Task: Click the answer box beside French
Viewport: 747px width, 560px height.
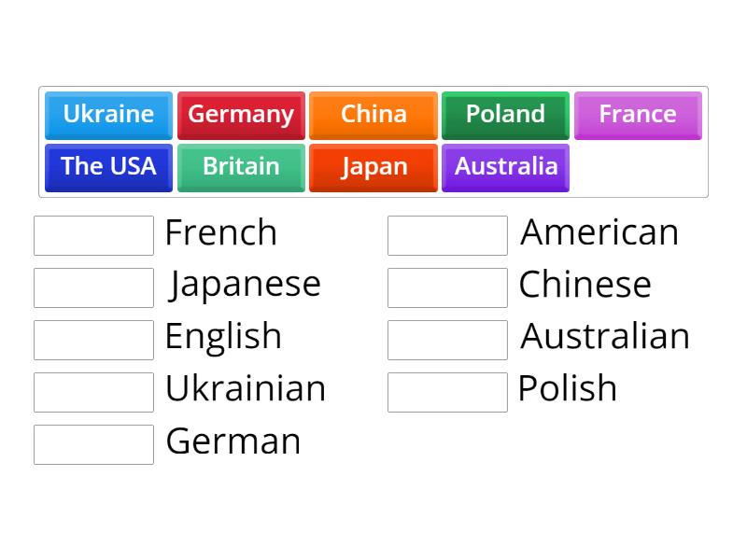Action: 93,234
